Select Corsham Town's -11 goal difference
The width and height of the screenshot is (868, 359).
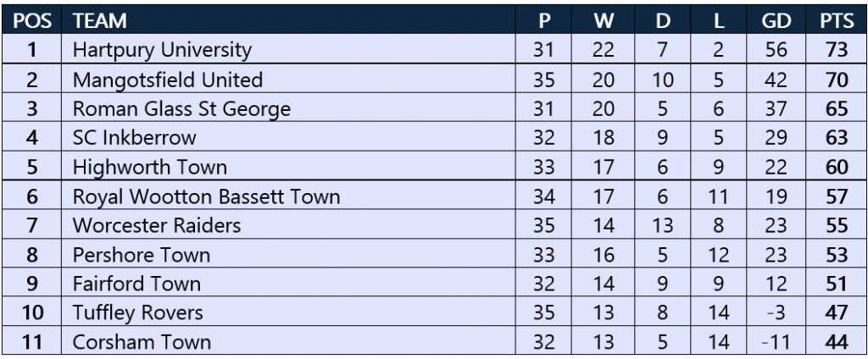pos(775,343)
